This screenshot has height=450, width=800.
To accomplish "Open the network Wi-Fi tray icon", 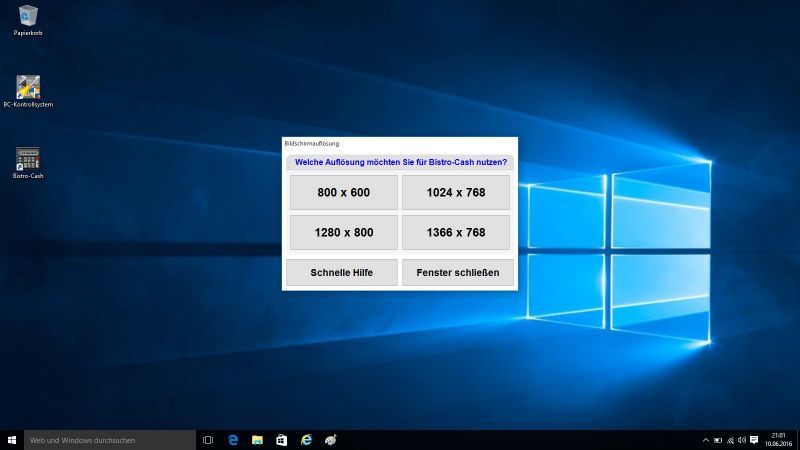I will (730, 440).
